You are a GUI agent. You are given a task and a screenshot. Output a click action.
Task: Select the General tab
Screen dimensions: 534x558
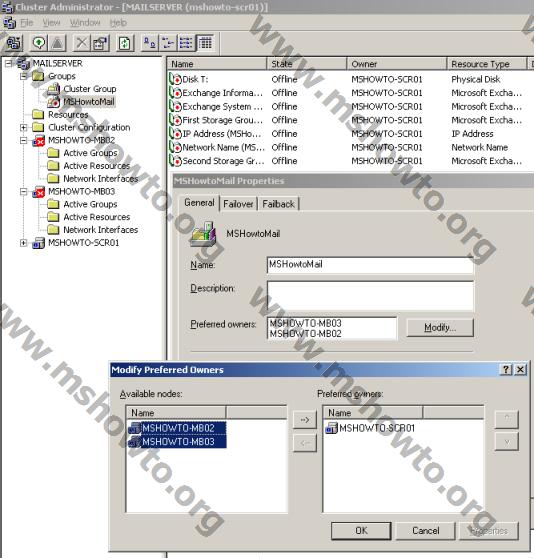pos(199,203)
